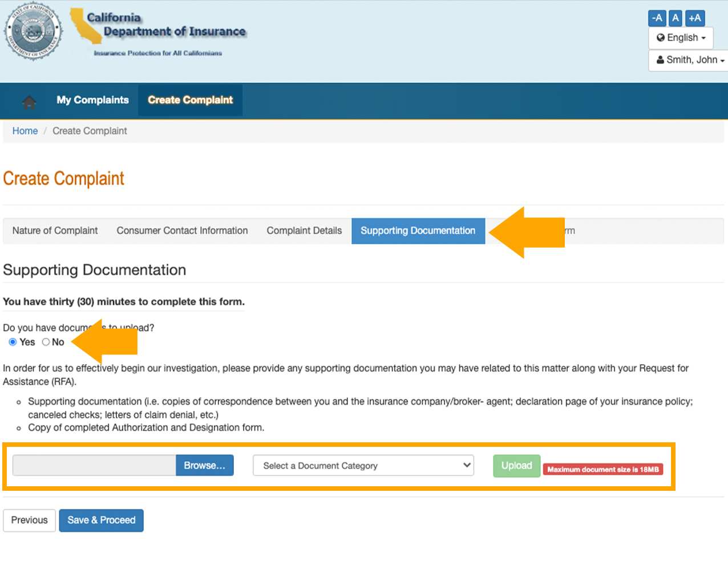Select the No radio button
The height and width of the screenshot is (561, 728).
coord(46,342)
